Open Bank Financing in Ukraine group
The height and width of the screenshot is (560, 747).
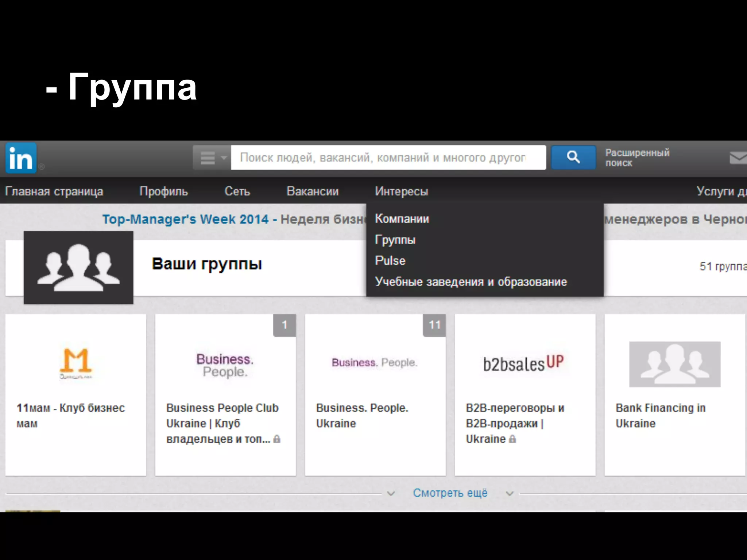[x=661, y=416]
